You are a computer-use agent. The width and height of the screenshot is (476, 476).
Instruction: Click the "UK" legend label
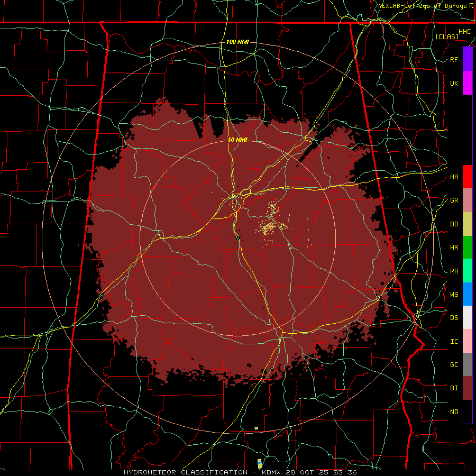454,83
